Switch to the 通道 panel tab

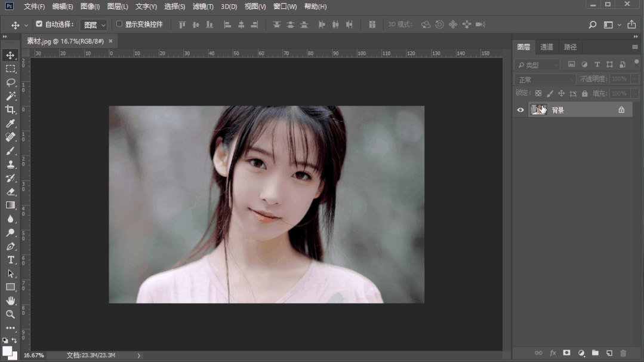coord(547,47)
